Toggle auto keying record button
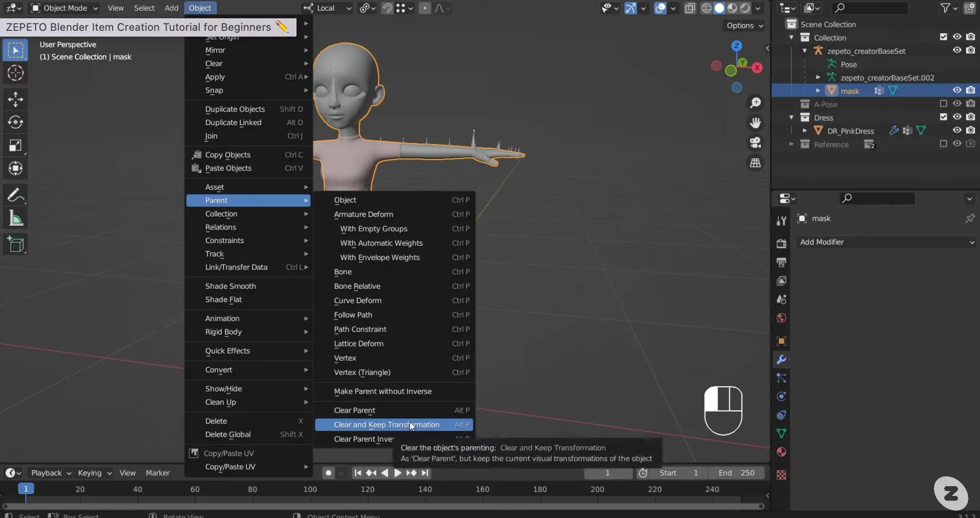This screenshot has width=980, height=518. pos(328,473)
